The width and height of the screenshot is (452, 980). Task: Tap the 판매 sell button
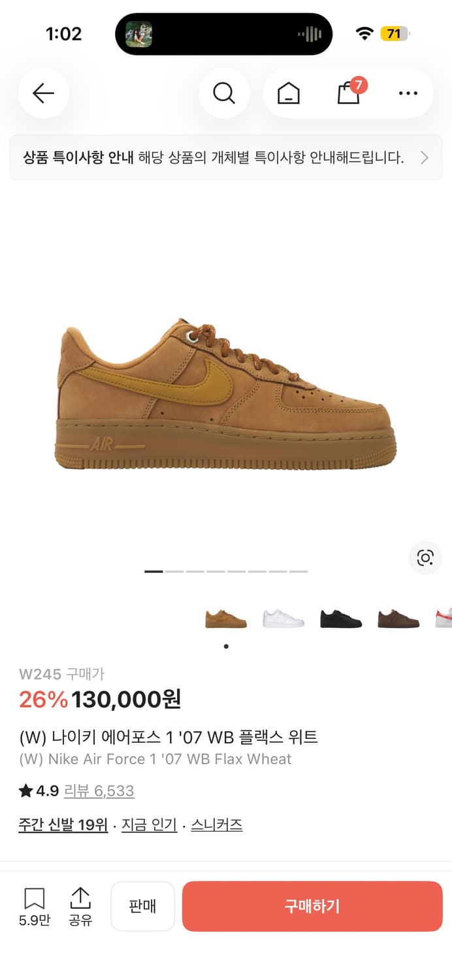[x=142, y=906]
